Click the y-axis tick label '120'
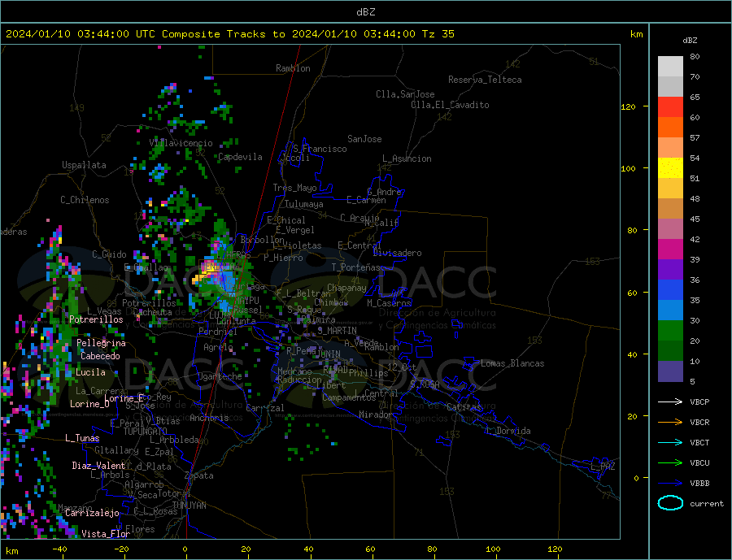The height and width of the screenshot is (560, 732). (x=629, y=106)
